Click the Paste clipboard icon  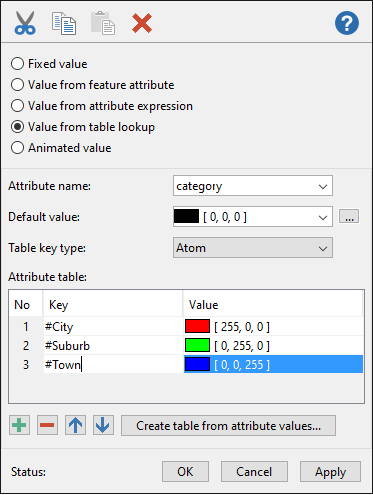pyautogui.click(x=103, y=23)
